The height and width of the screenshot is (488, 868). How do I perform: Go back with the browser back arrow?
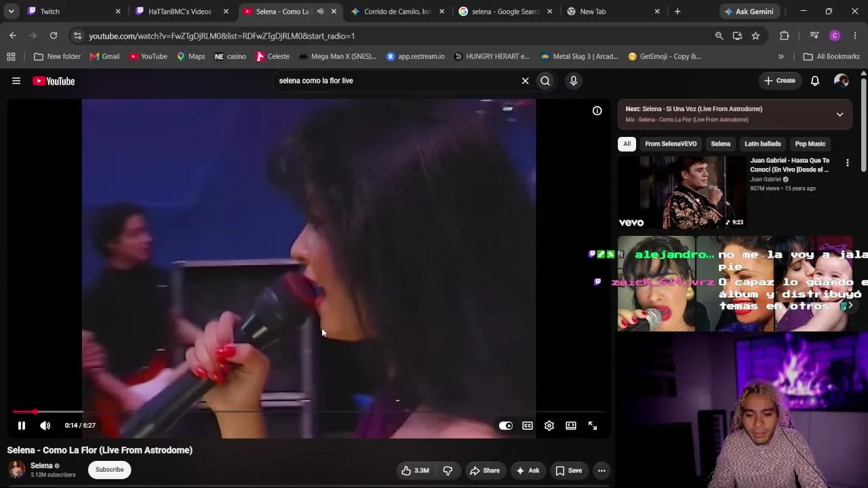(13, 35)
